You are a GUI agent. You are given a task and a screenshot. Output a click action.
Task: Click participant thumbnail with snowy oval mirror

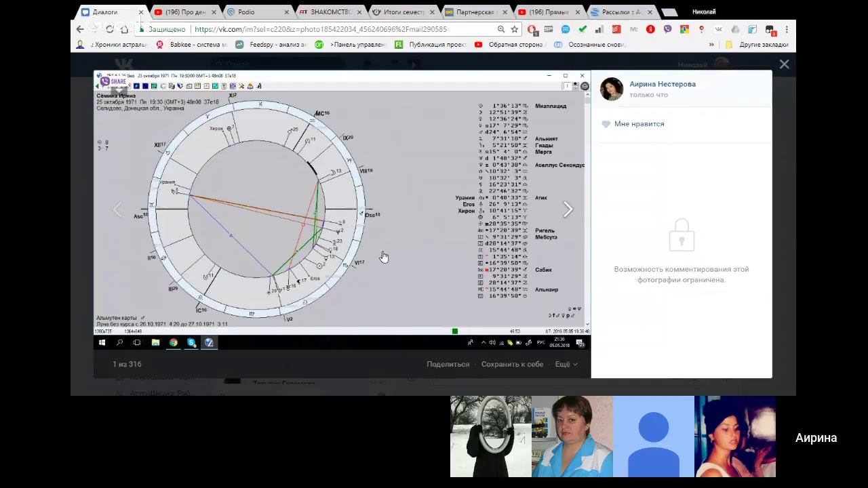pos(491,436)
